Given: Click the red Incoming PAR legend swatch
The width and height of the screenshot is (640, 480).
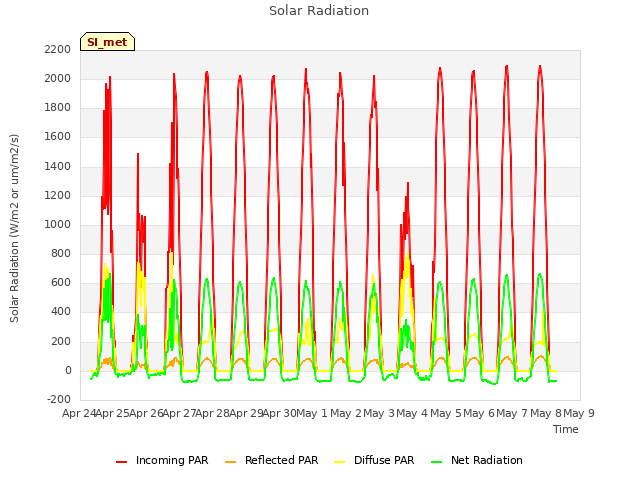Looking at the screenshot, I should pos(122,462).
